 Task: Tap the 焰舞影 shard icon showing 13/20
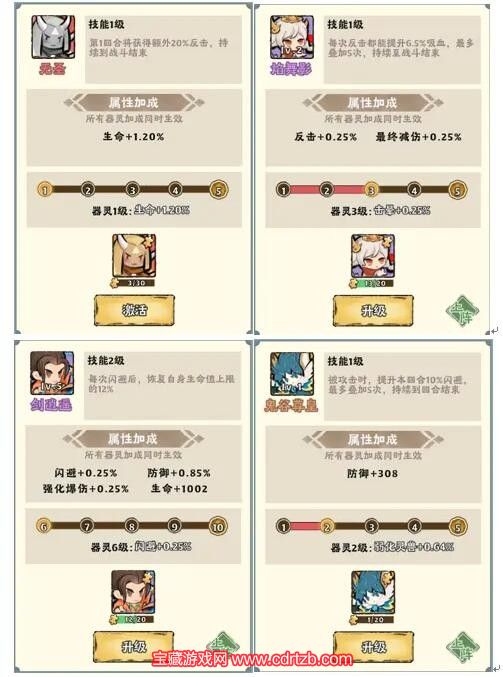pos(373,261)
